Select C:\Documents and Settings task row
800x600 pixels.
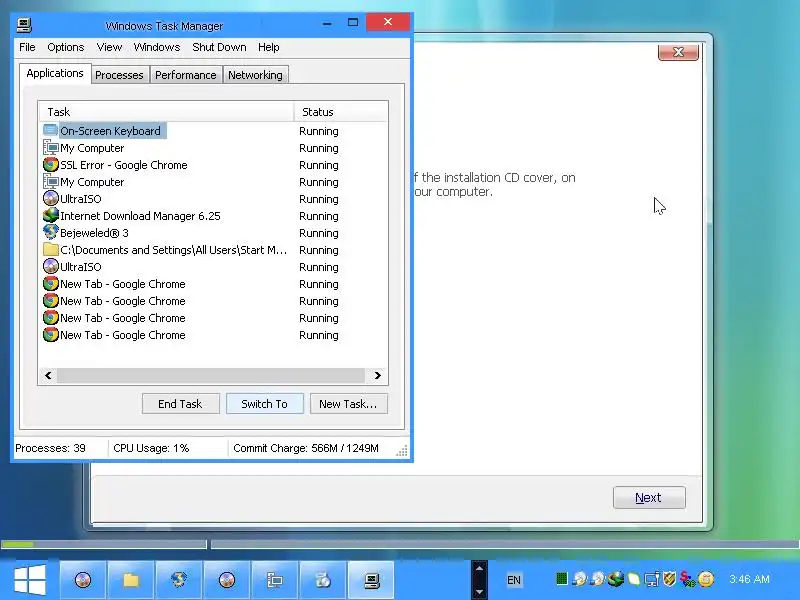213,249
